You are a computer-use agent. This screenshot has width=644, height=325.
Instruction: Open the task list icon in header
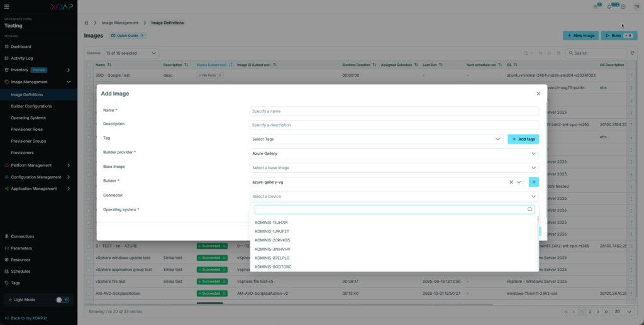596,6
